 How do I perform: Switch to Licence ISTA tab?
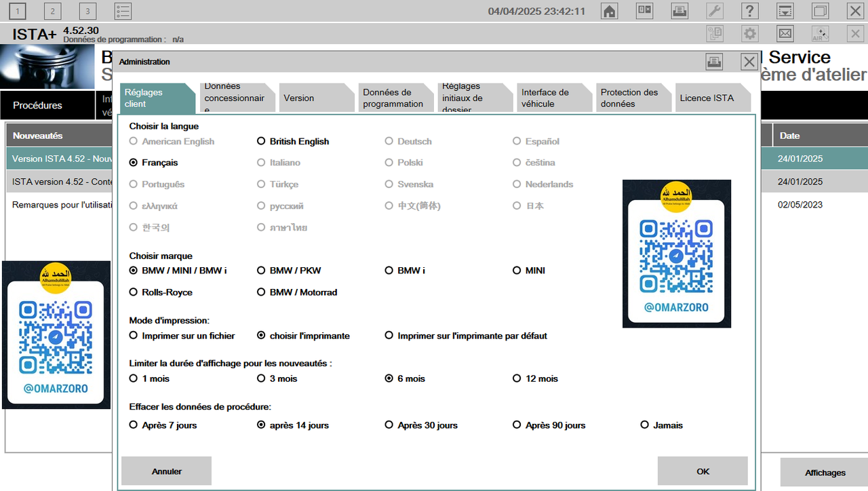pyautogui.click(x=713, y=98)
